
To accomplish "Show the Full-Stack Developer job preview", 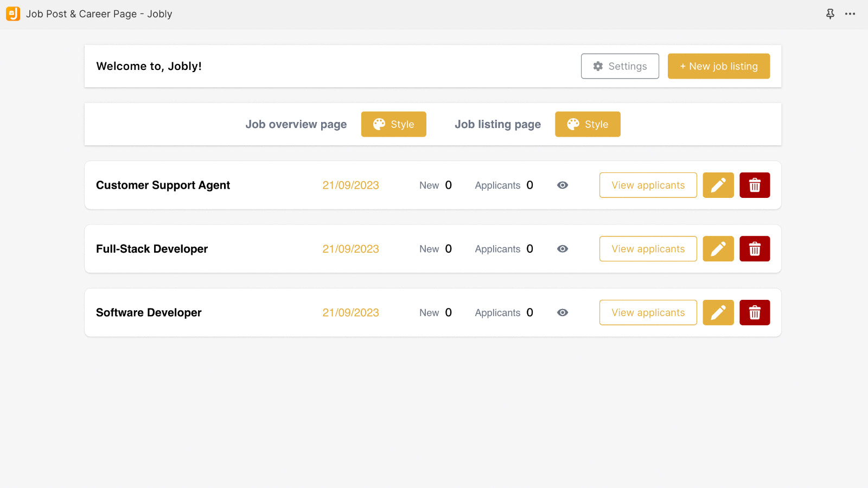I will [562, 248].
